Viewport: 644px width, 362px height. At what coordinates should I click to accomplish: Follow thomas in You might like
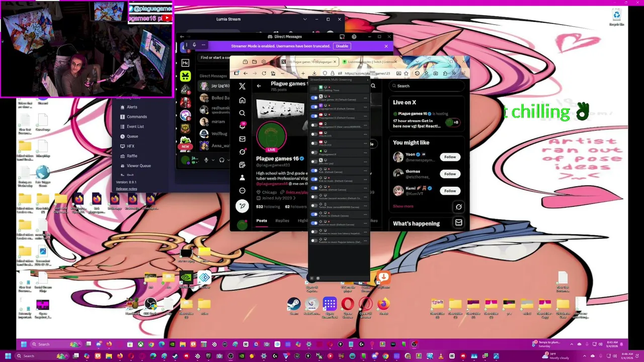click(x=450, y=174)
